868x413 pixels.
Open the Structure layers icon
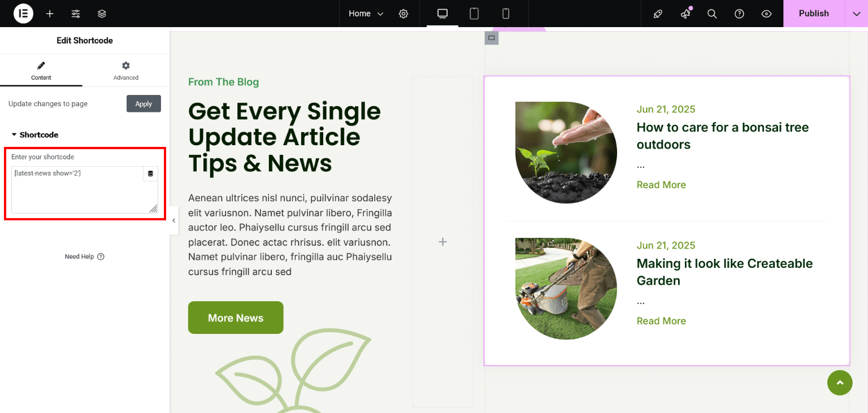[102, 14]
